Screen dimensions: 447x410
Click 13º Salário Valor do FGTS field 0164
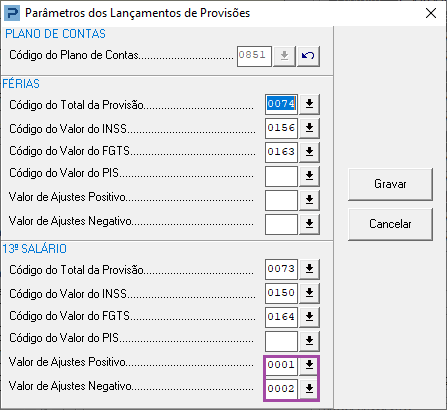(281, 317)
